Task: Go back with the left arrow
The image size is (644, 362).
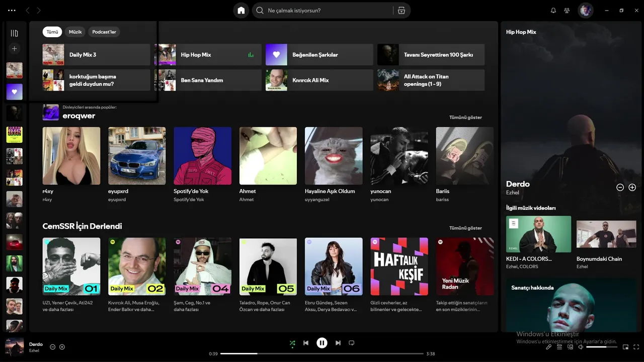Action: click(28, 11)
